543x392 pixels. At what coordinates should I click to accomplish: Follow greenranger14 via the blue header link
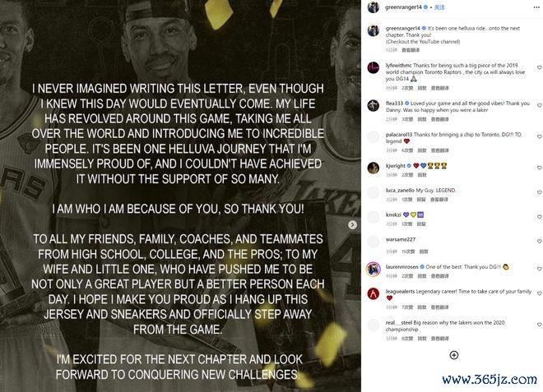[x=440, y=7]
